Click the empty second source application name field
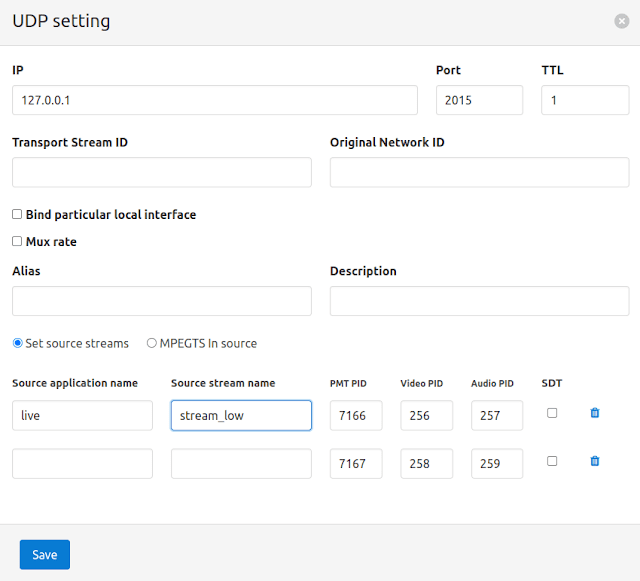The image size is (640, 581). point(82,463)
